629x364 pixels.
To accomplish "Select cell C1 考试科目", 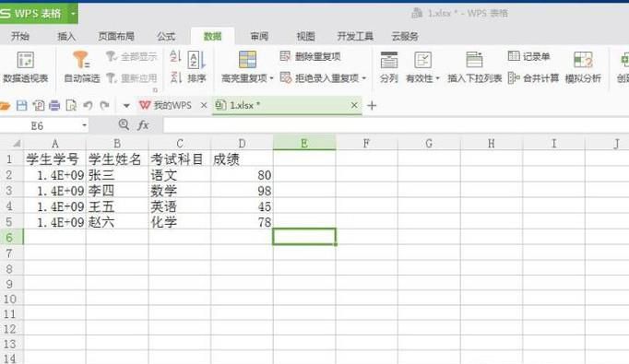I will tap(180, 159).
